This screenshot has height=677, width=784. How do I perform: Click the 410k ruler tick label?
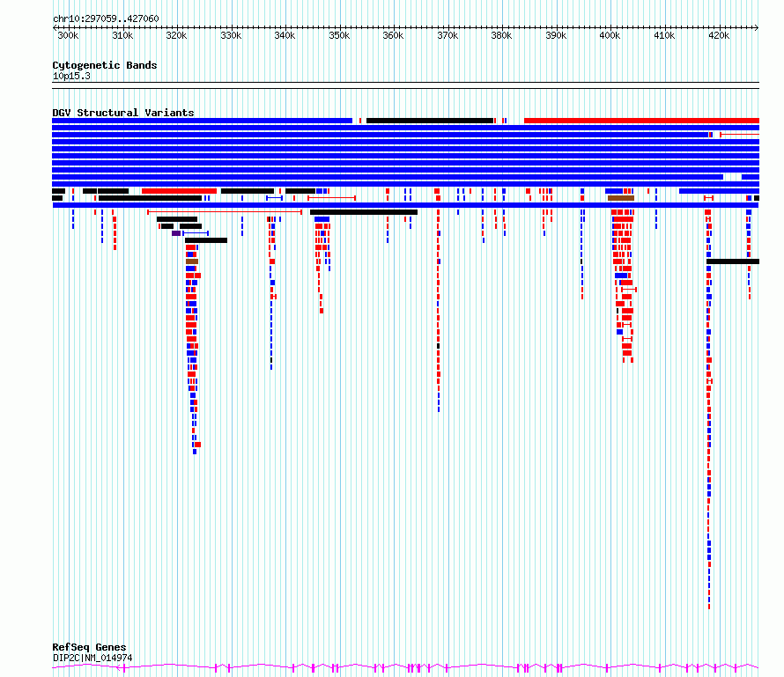664,35
